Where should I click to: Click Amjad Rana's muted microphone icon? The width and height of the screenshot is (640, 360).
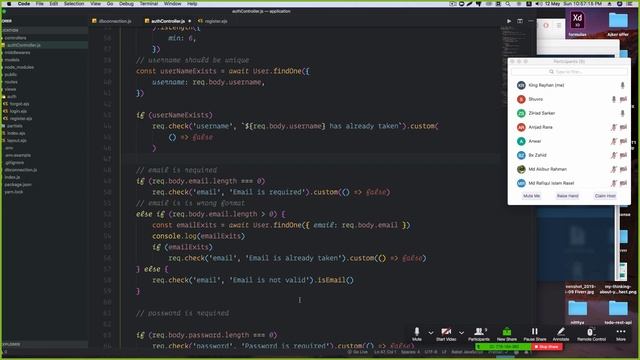click(613, 127)
